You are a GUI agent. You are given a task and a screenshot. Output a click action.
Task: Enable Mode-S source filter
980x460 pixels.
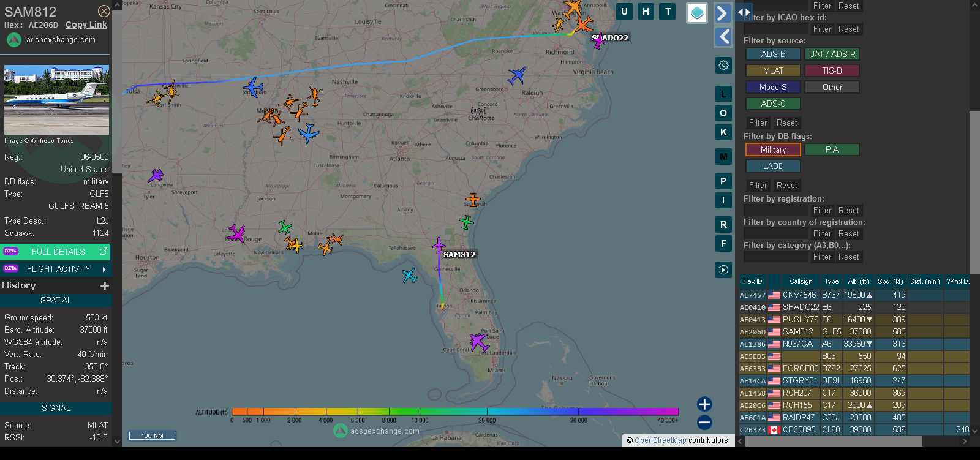pos(773,87)
